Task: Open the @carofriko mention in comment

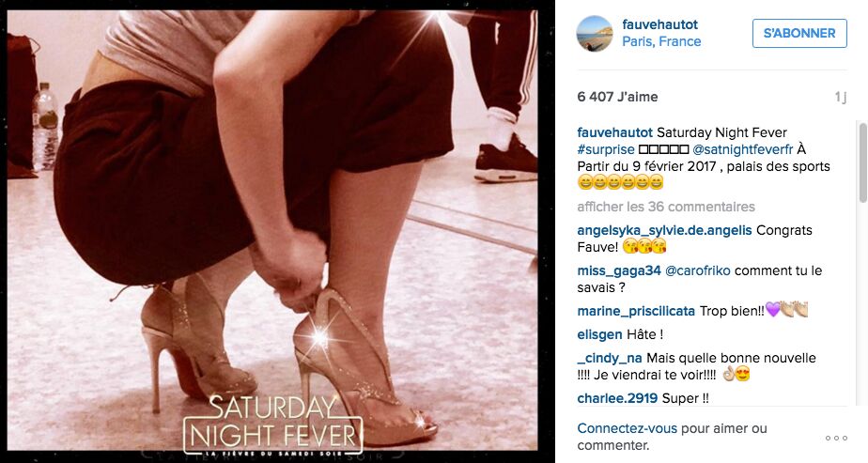Action: coord(697,270)
